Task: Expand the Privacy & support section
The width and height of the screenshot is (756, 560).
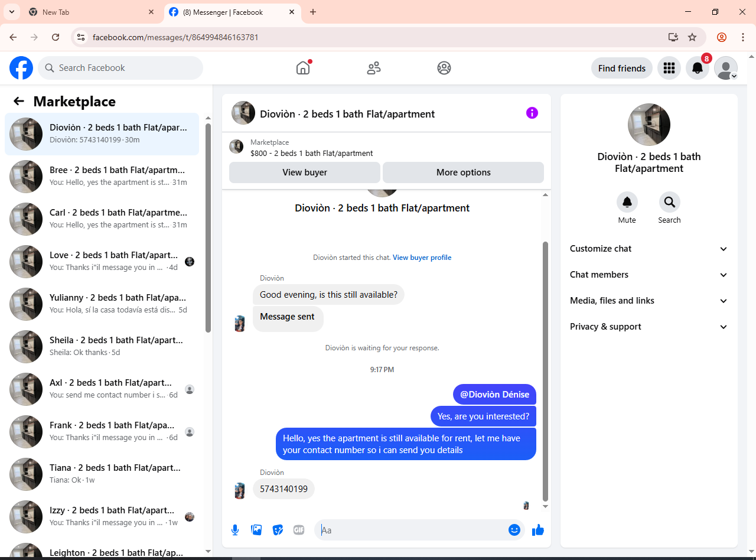Action: (x=649, y=327)
